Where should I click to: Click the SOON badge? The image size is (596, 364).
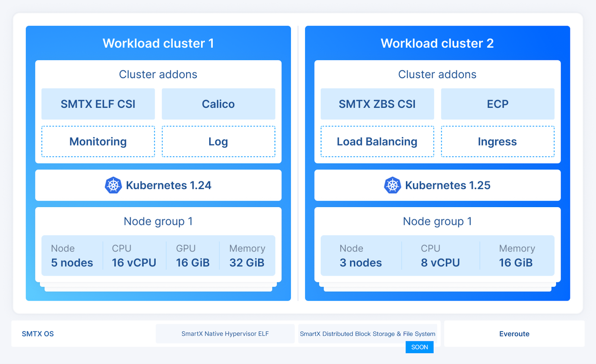[x=419, y=347]
